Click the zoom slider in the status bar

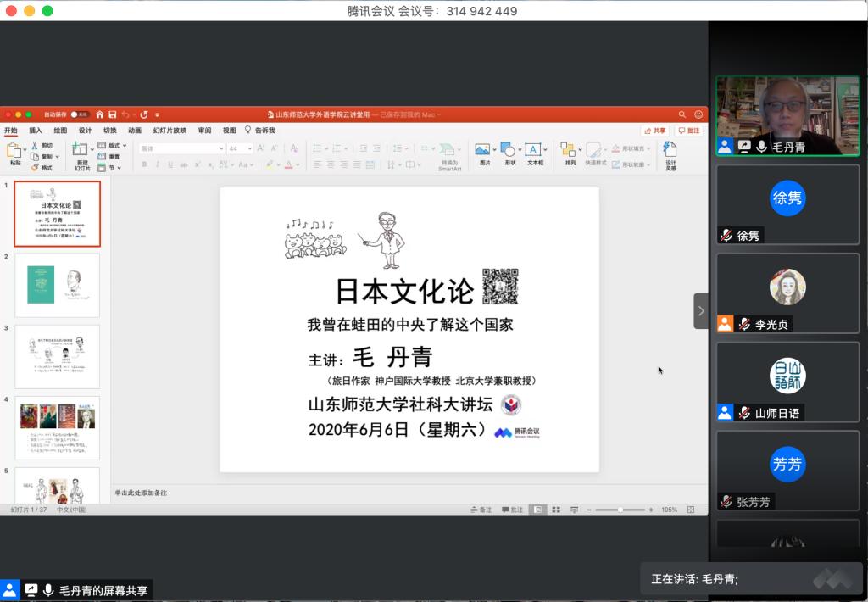tap(620, 510)
